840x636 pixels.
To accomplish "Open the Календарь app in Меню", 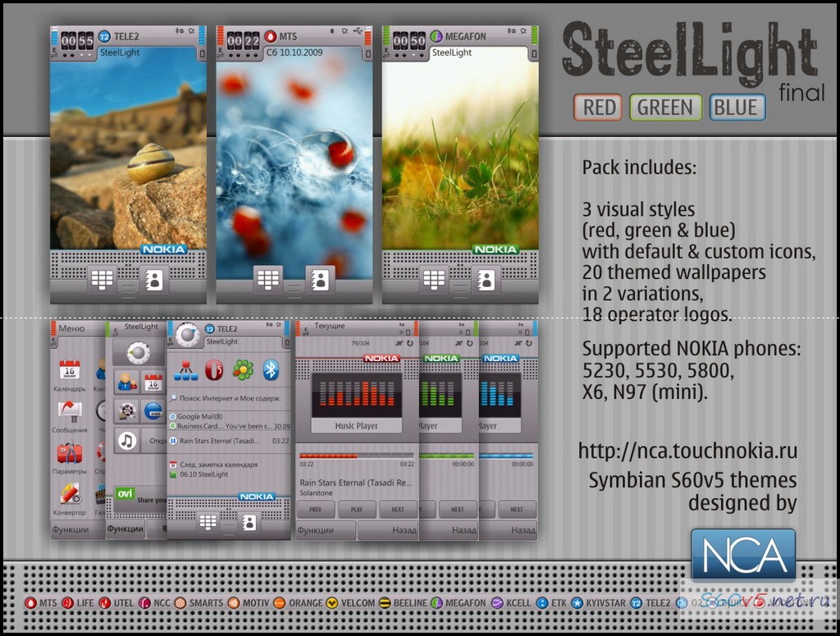I will click(x=70, y=371).
